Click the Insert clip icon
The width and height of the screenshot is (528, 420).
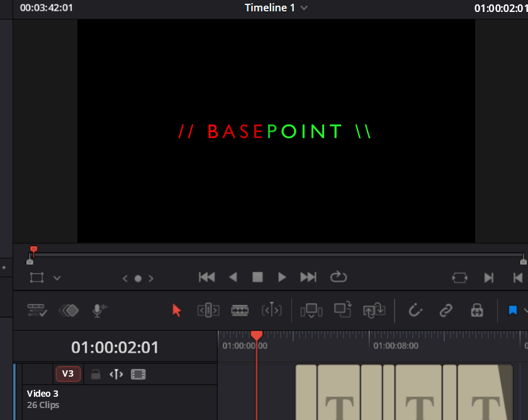[x=311, y=311]
